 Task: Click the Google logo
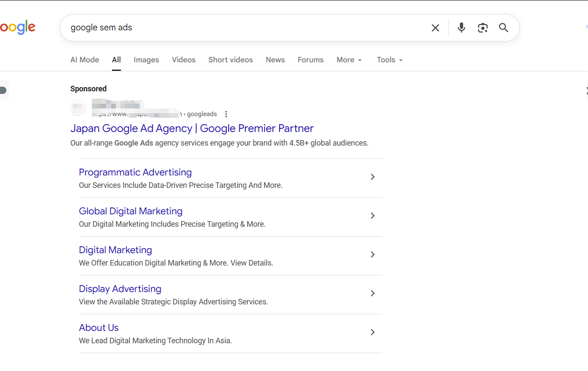[x=17, y=27]
